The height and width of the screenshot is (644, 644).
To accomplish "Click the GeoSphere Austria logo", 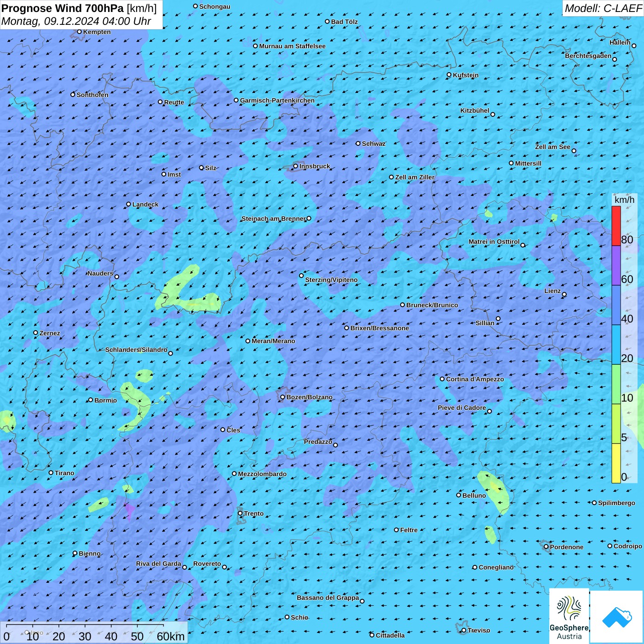I will click(x=569, y=616).
